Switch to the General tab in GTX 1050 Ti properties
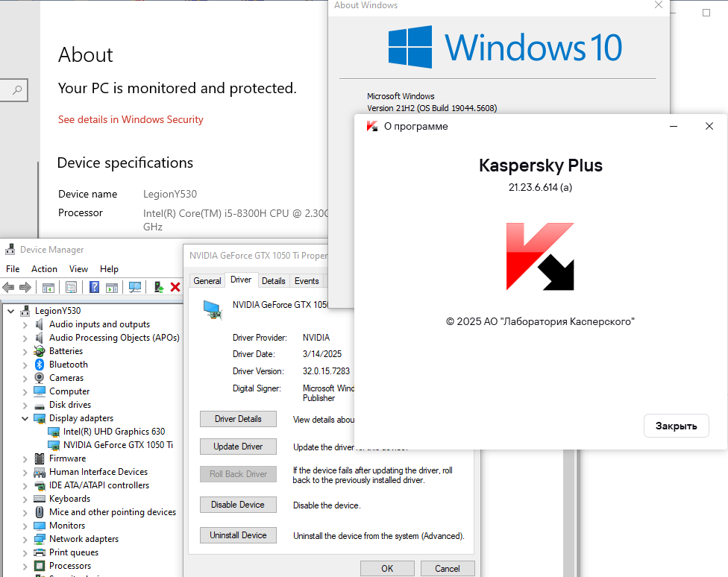The height and width of the screenshot is (577, 728). [207, 281]
